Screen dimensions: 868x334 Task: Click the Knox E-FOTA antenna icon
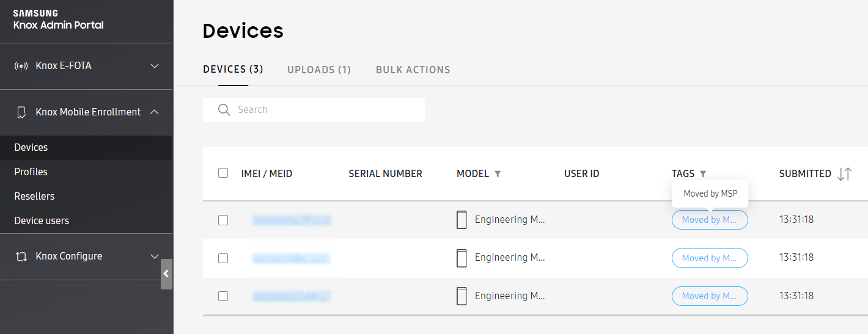pyautogui.click(x=21, y=66)
